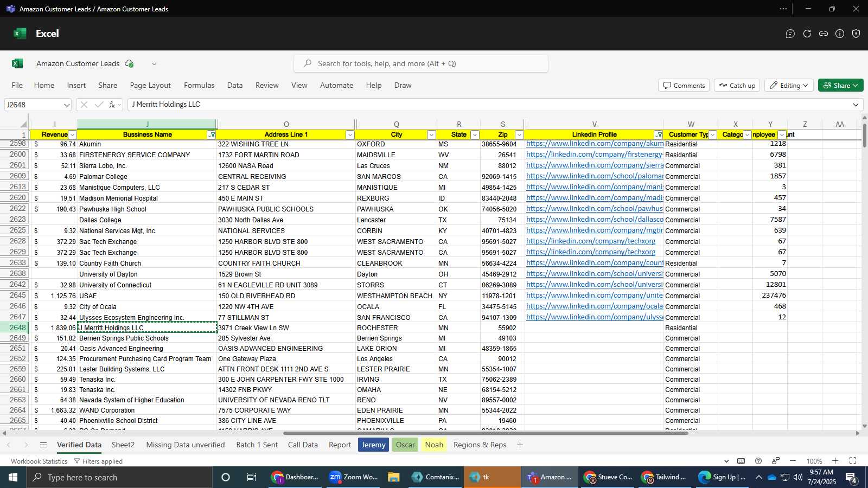Open the Automate ribbon tab
This screenshot has height=488, width=868.
click(x=336, y=85)
